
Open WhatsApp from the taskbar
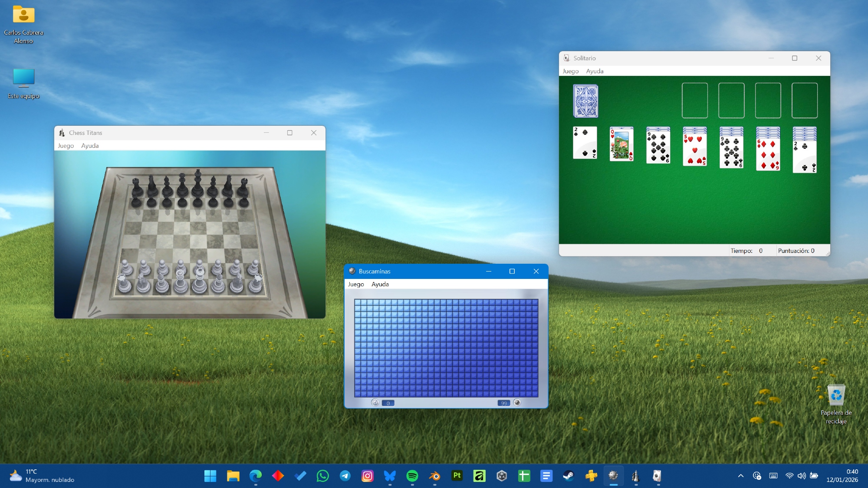click(322, 476)
